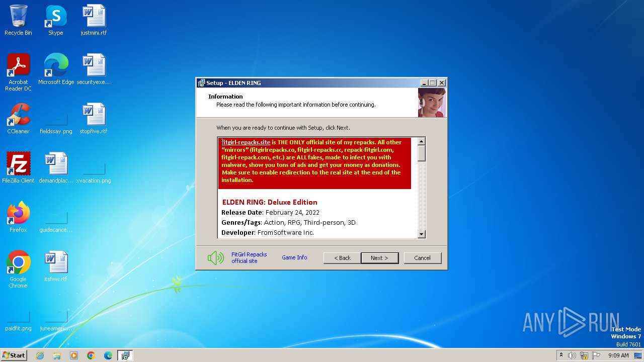Open the Game Info link
This screenshot has height=362, width=644.
pos(294,257)
